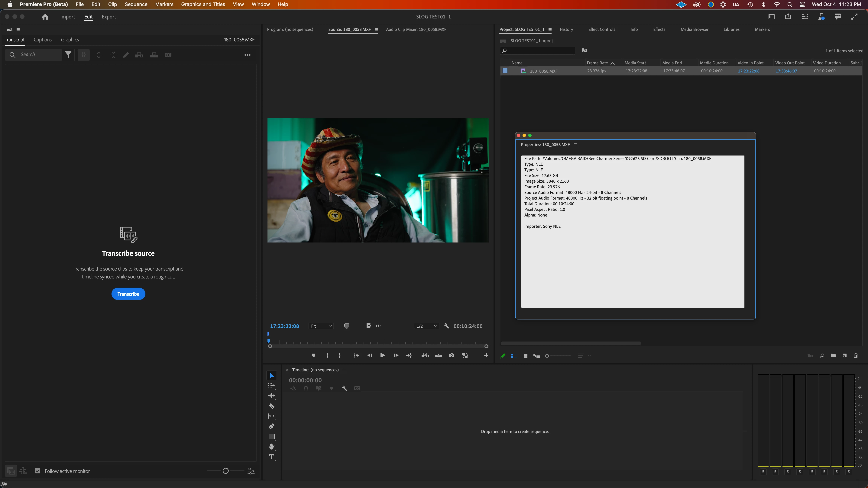
Task: Switch to the Effects tab
Action: tap(659, 29)
